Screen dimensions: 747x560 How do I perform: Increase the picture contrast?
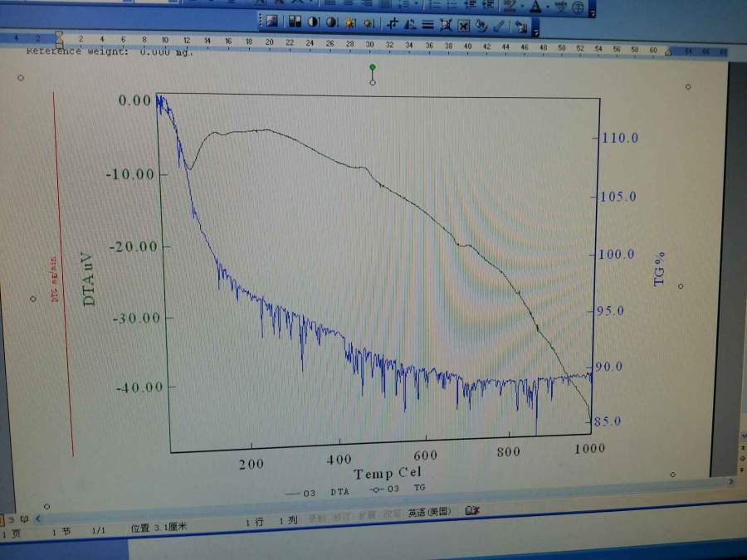pos(313,22)
